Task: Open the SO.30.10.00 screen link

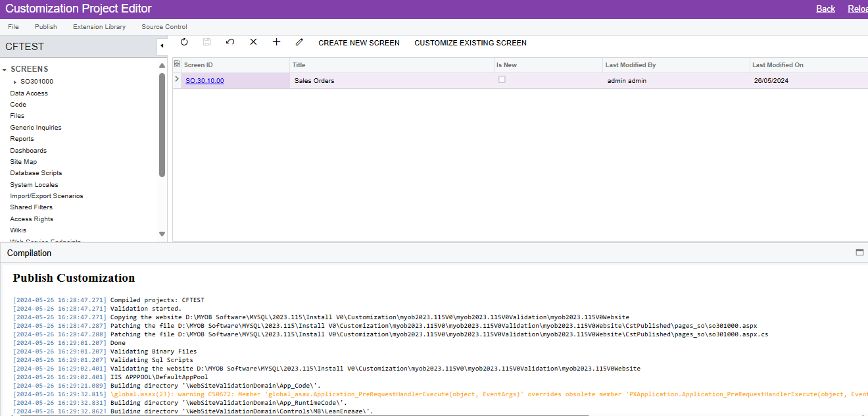Action: [205, 80]
